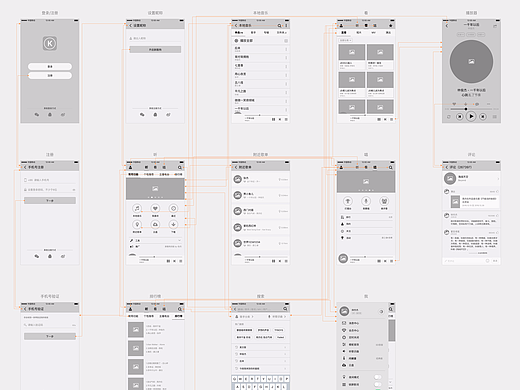Image resolution: width=520 pixels, height=390 pixels.
Task: Tap first hot search tag on search screen
Action: click(244, 330)
